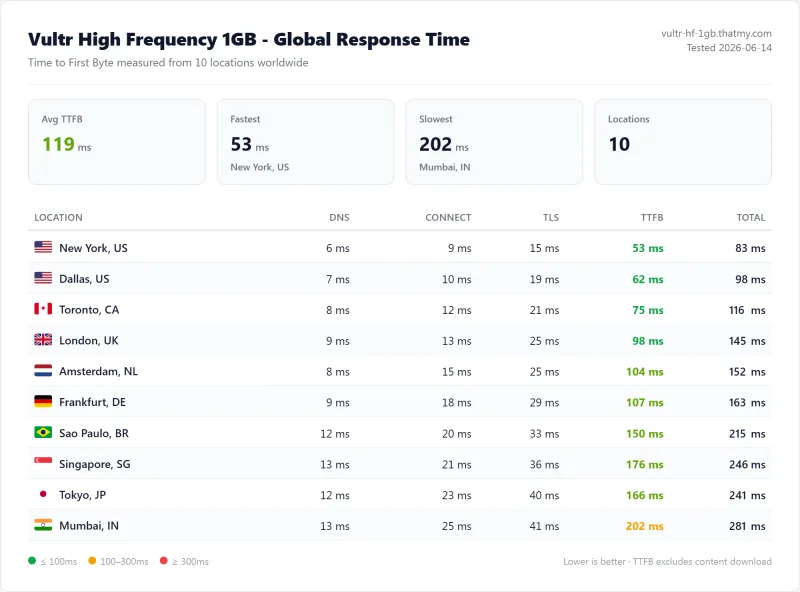
Task: Click the Indian flag beside Mumbai
Action: point(43,525)
